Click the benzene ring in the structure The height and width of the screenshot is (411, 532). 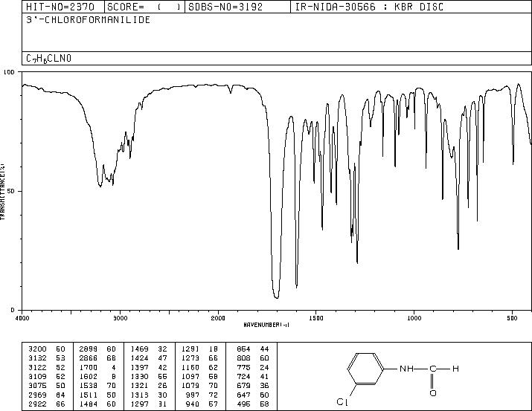(366, 369)
